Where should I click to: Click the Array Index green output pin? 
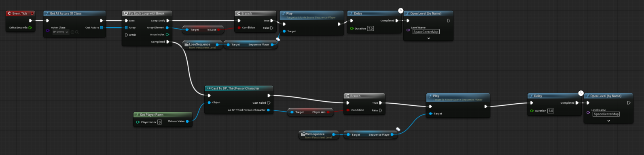click(x=167, y=35)
